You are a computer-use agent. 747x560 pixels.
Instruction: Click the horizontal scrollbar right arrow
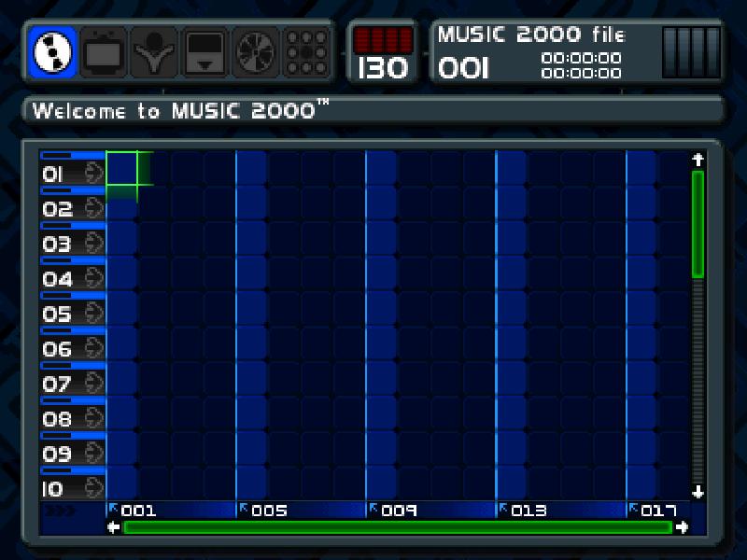pos(683,527)
